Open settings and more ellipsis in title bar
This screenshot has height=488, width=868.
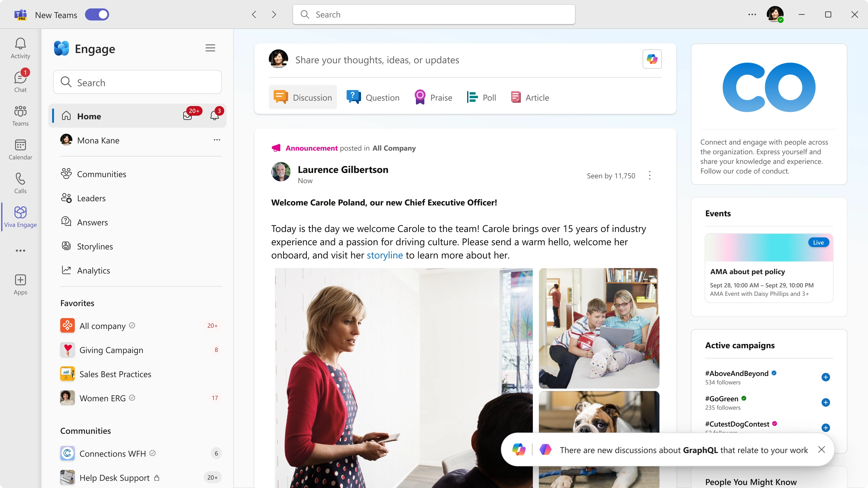[x=752, y=14]
